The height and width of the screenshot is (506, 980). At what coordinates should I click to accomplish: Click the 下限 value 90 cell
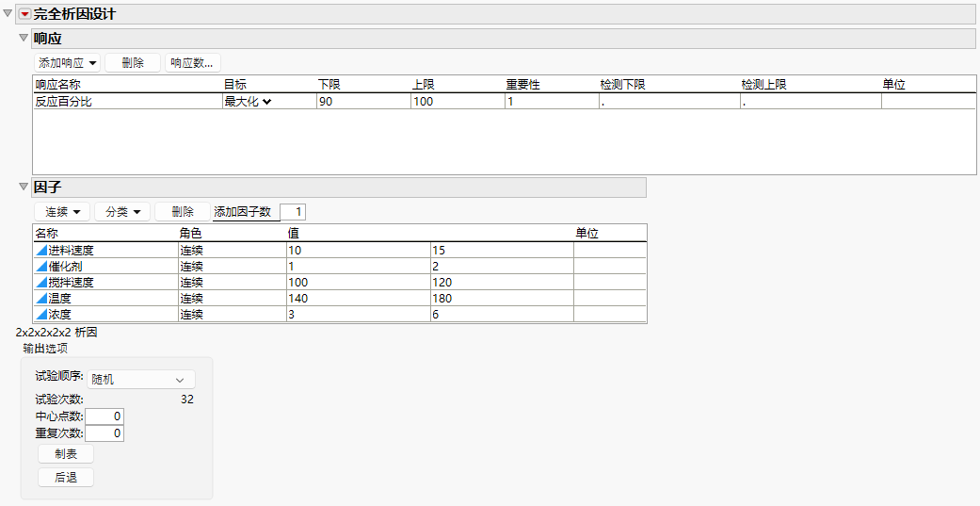(x=363, y=102)
